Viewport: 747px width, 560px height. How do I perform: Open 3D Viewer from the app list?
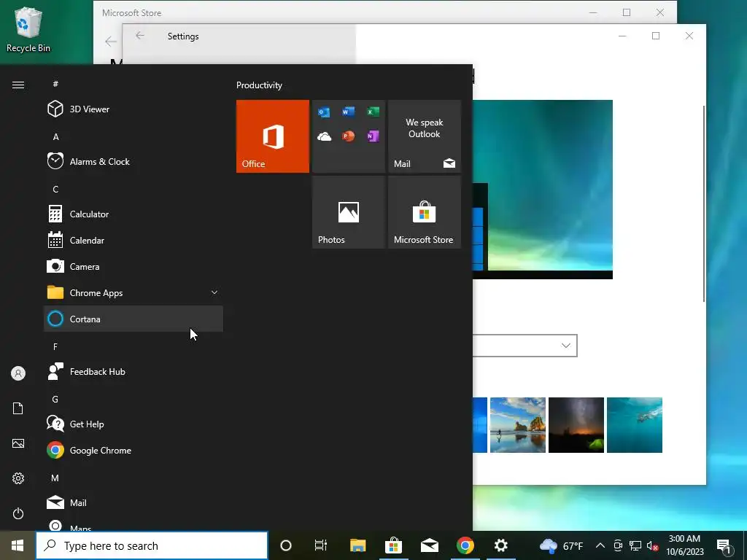(133, 109)
